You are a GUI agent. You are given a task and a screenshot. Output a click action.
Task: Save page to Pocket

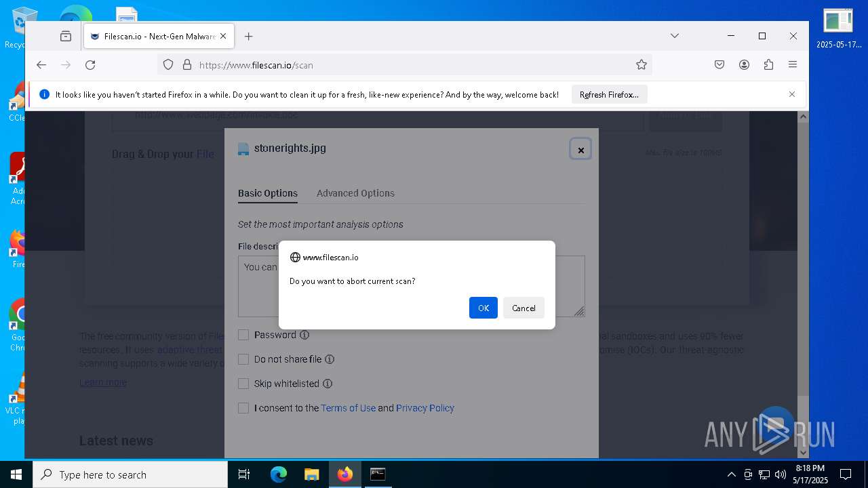[x=719, y=65]
